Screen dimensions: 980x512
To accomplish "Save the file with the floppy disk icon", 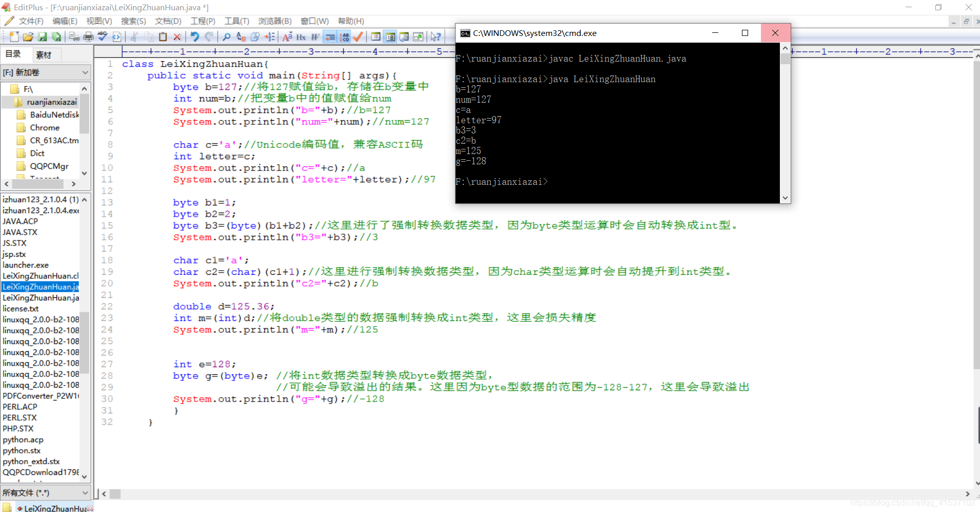I will pos(42,36).
